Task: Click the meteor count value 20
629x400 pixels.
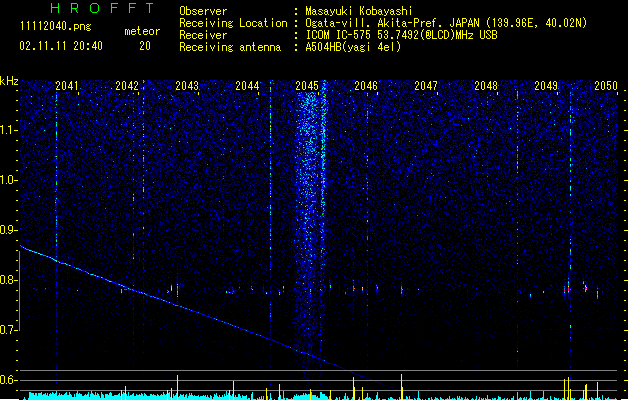Action: (x=145, y=46)
